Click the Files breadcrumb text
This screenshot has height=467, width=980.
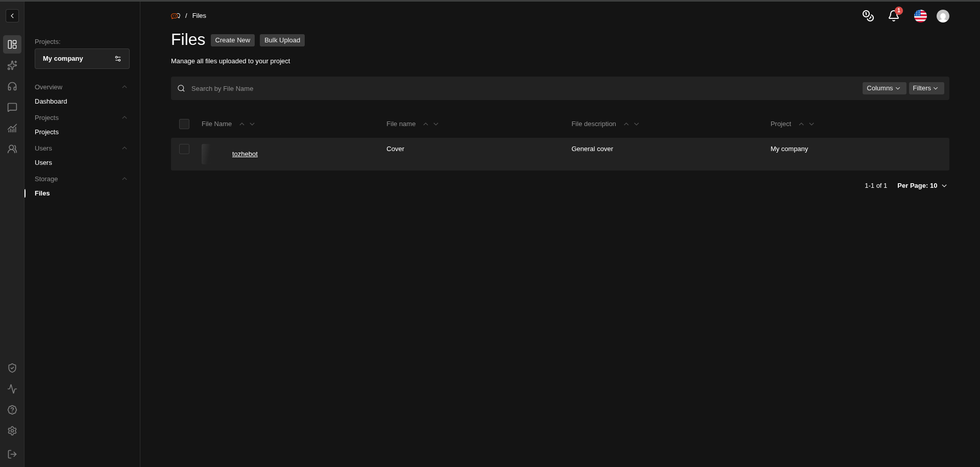199,16
